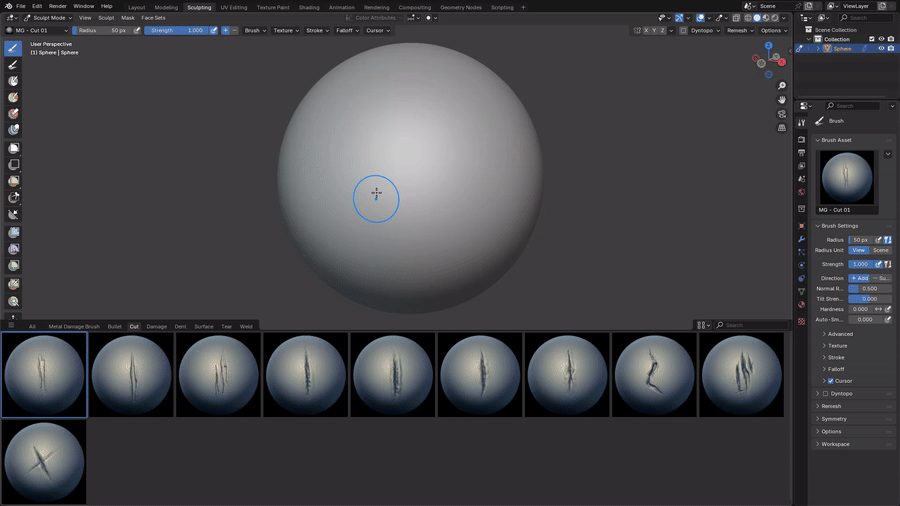Open Output properties tab icon
The width and height of the screenshot is (900, 506).
tap(801, 153)
